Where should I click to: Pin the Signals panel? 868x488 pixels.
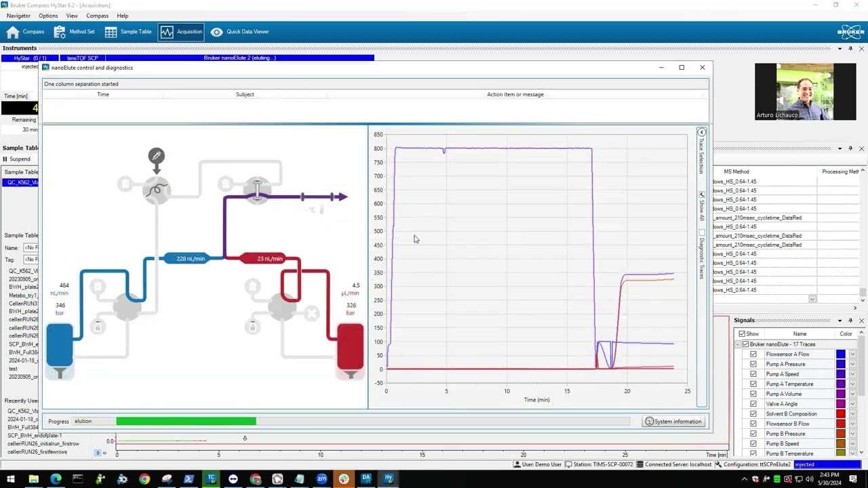[851, 320]
